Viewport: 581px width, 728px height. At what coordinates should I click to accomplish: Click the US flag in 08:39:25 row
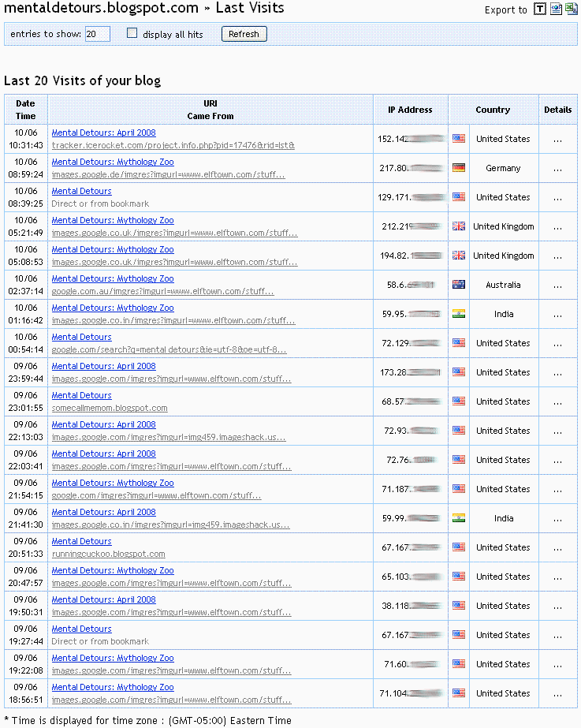tap(459, 197)
